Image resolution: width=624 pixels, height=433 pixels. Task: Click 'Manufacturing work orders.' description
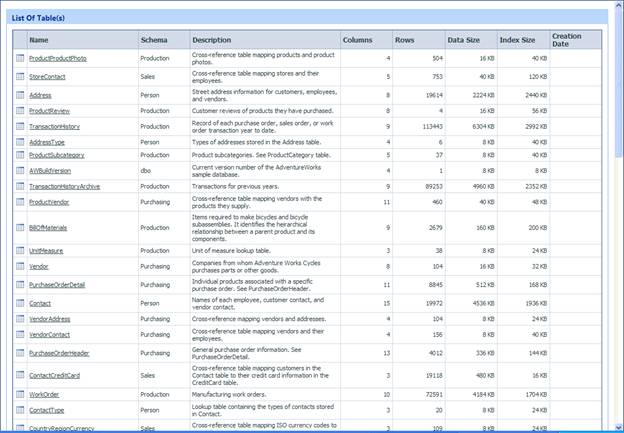point(229,394)
